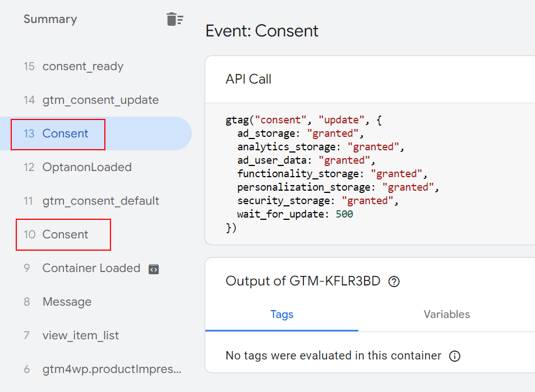Select event 10 Consent
Viewport: 535px width, 392px height.
tap(65, 234)
